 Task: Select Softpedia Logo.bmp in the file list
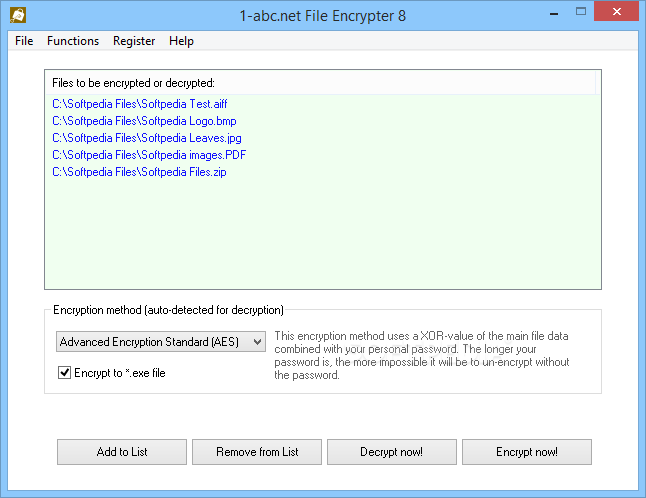[144, 121]
